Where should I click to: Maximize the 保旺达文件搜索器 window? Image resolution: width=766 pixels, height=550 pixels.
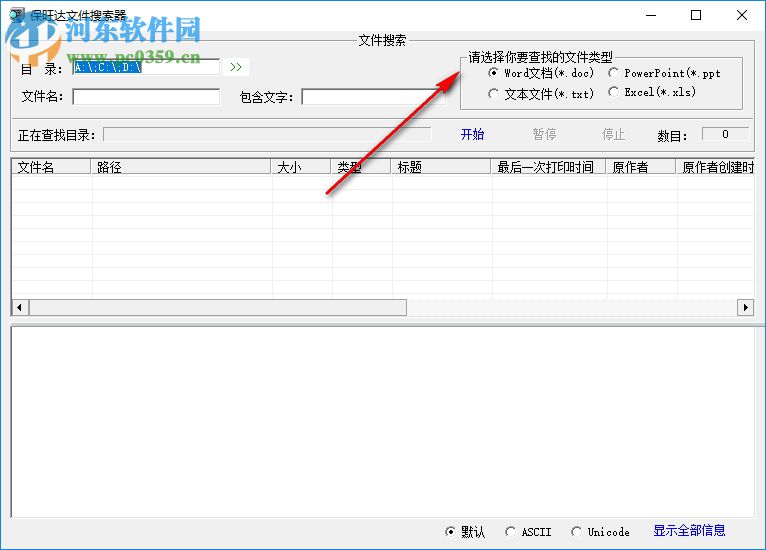click(696, 15)
